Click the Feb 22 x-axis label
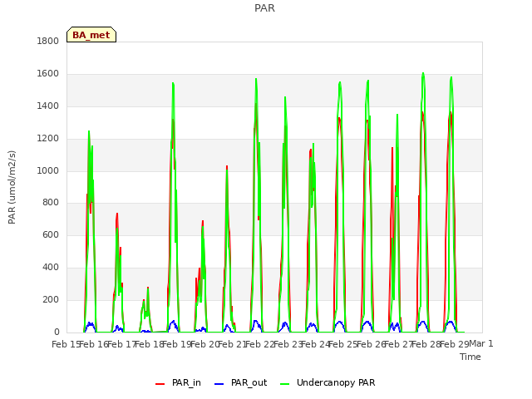 [259, 344]
